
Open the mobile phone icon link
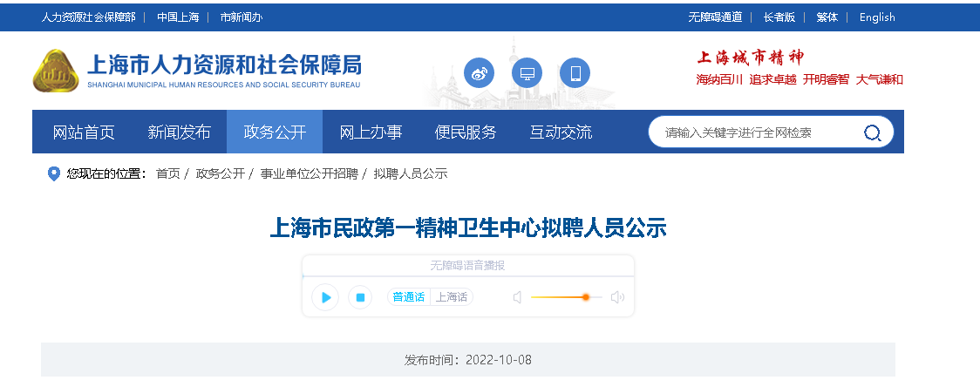click(x=575, y=74)
